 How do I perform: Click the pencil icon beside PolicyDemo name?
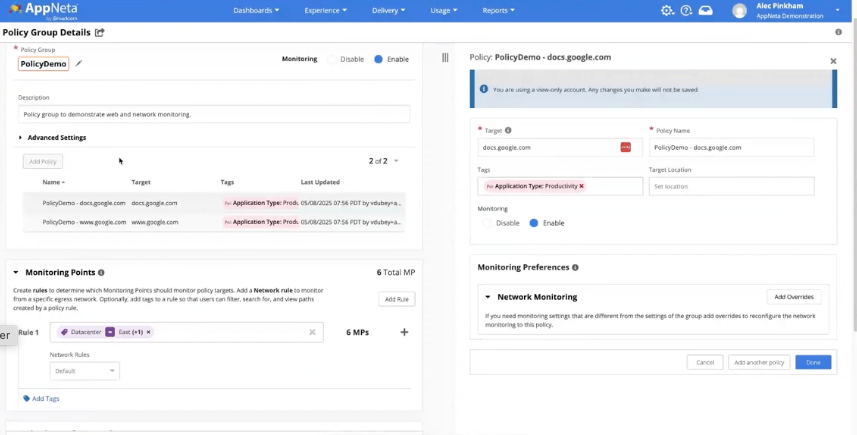click(79, 64)
